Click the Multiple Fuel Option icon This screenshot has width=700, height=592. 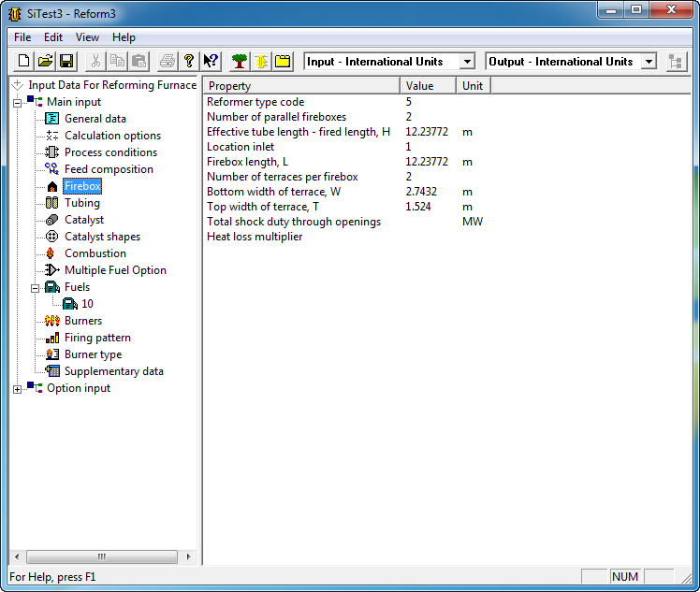coord(52,270)
